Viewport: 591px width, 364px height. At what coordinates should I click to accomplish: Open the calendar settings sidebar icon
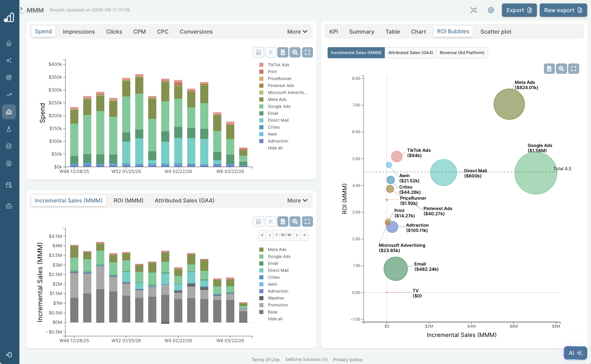coord(9,185)
